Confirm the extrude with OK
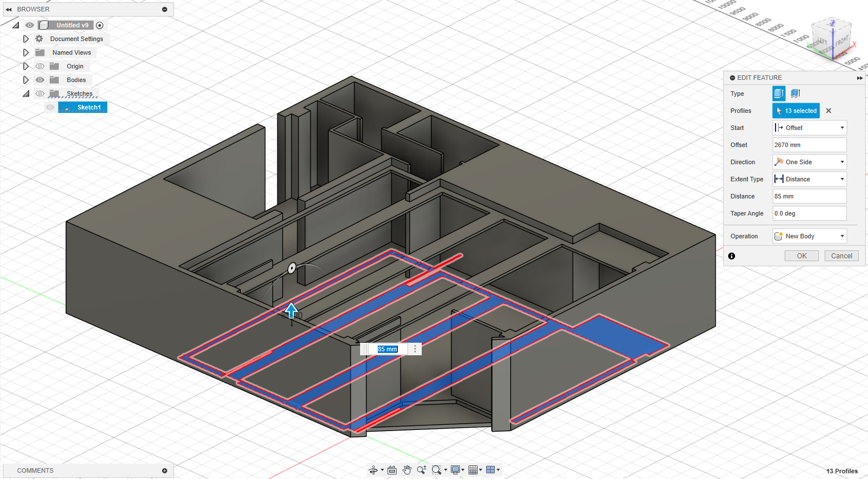868x479 pixels. [x=802, y=256]
